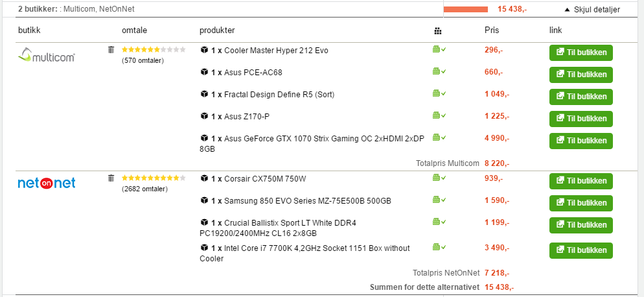
Task: Open Til butikken for Crucial Ballistix RAM
Action: (581, 225)
